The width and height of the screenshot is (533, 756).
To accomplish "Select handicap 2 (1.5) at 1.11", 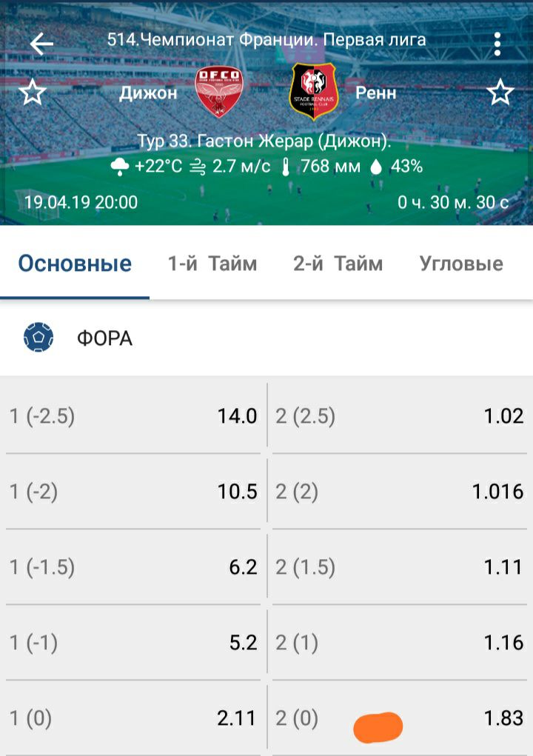I will (400, 567).
